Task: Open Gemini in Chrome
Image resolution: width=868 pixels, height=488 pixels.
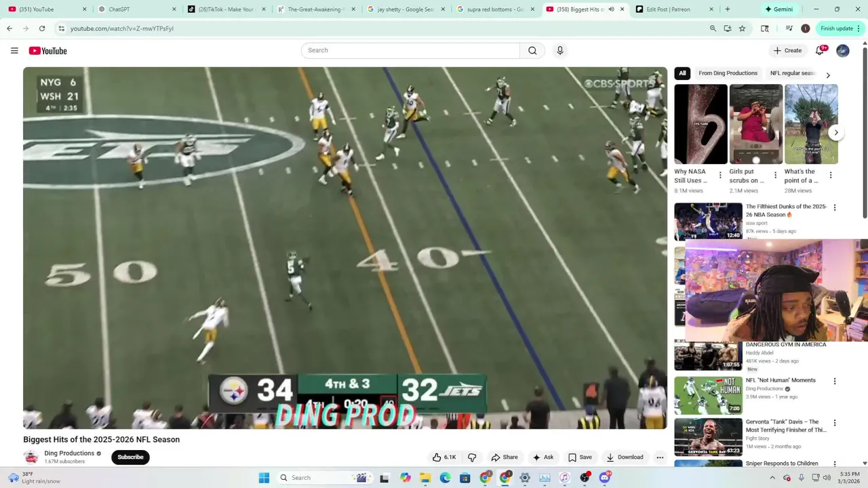Action: pyautogui.click(x=781, y=9)
